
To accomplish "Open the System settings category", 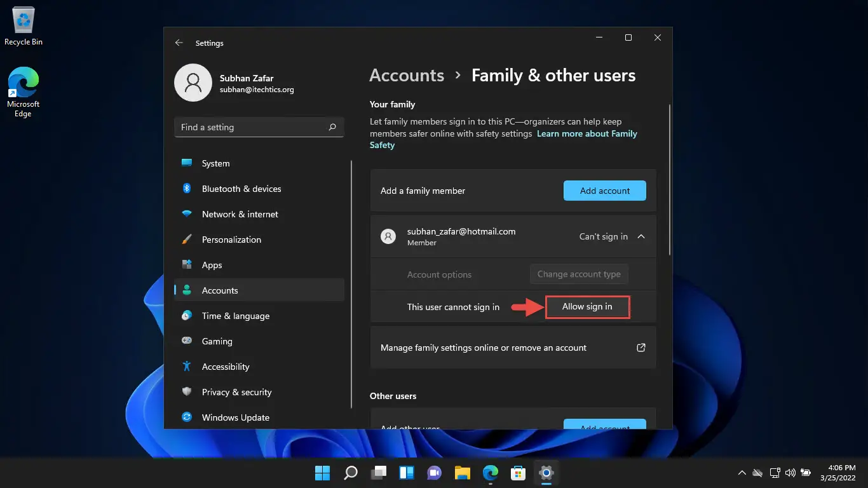I will point(259,163).
